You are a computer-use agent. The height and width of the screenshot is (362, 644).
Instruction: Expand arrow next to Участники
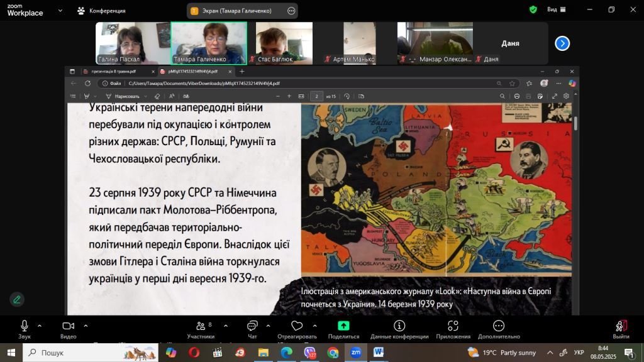pyautogui.click(x=226, y=326)
